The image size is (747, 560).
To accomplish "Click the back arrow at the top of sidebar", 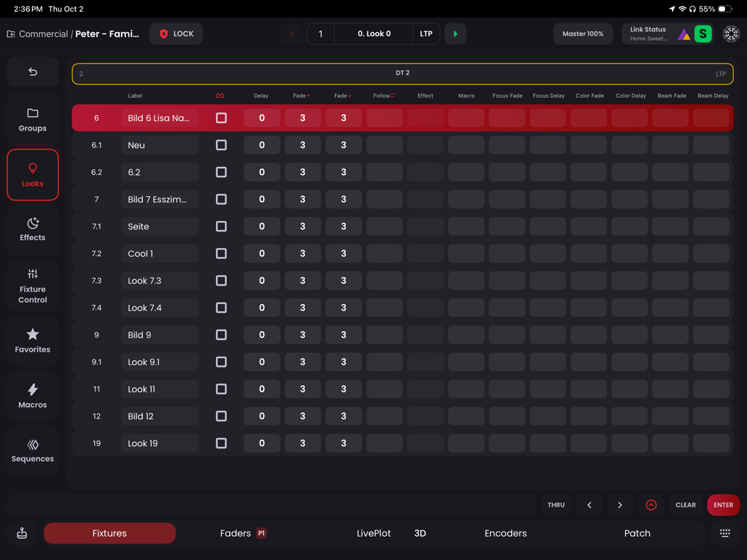I will point(32,71).
